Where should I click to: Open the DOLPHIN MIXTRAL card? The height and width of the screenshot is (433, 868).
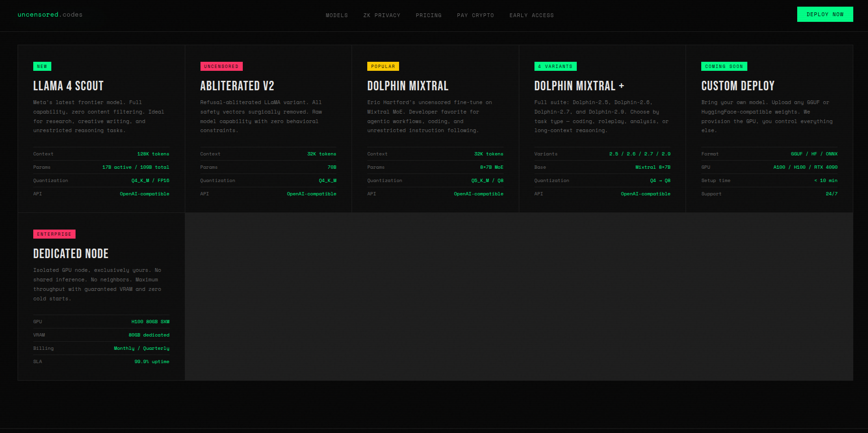coord(408,86)
